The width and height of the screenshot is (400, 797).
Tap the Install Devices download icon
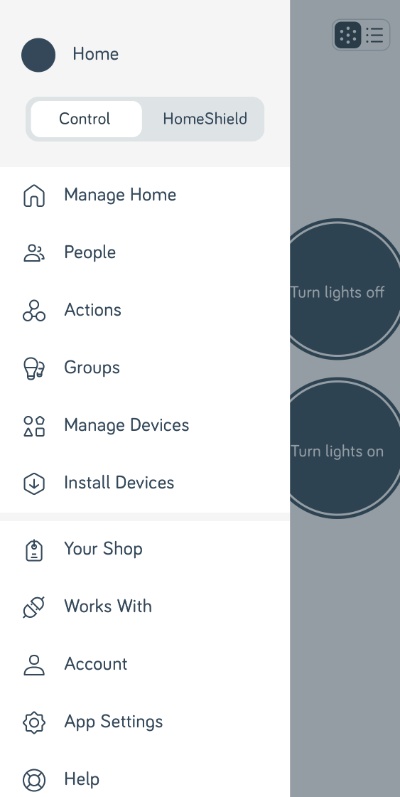coord(34,483)
